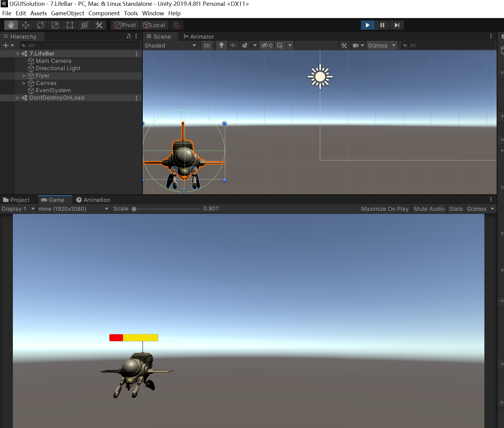Viewport: 504px width, 428px height.
Task: Toggle scene lighting bulb icon
Action: click(222, 46)
